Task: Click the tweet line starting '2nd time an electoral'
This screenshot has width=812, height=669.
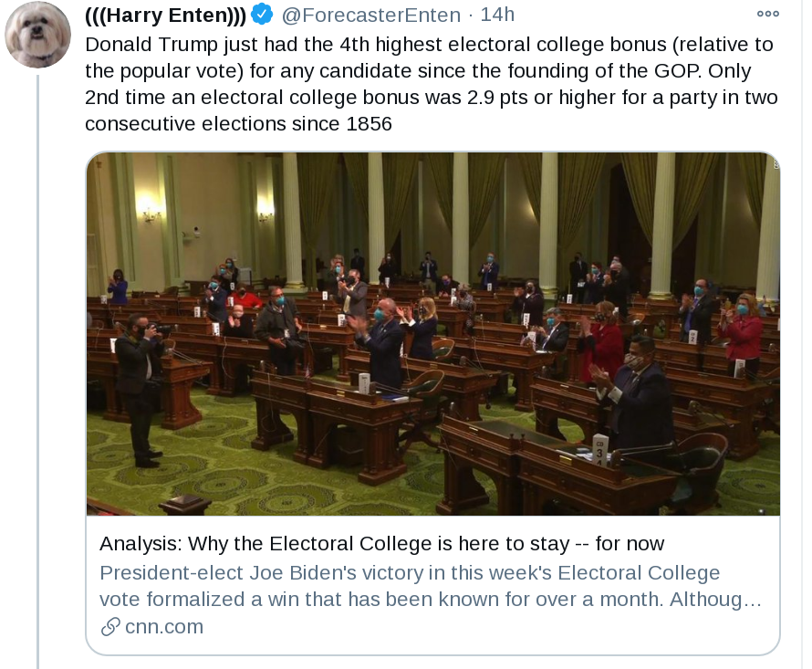Action: point(432,98)
